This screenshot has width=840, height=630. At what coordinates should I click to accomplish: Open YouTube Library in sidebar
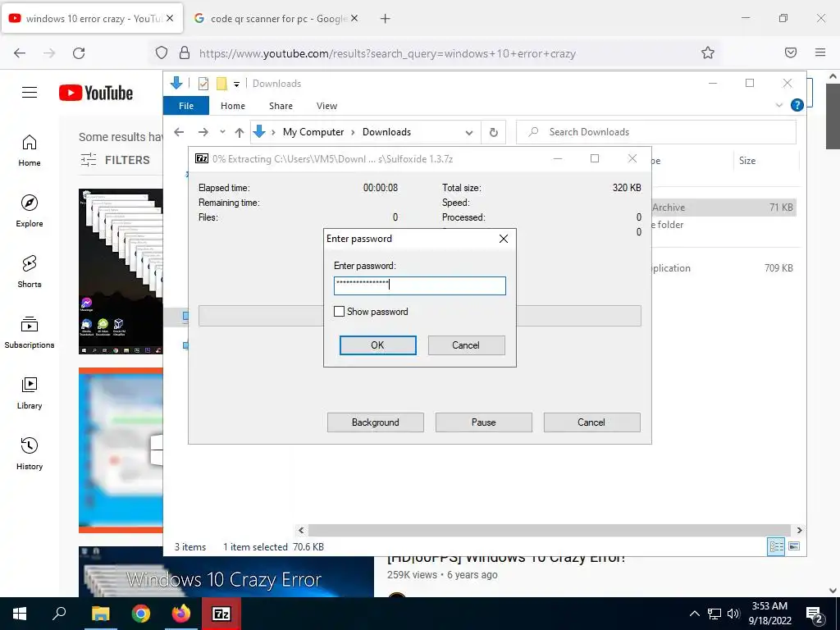[x=30, y=393]
